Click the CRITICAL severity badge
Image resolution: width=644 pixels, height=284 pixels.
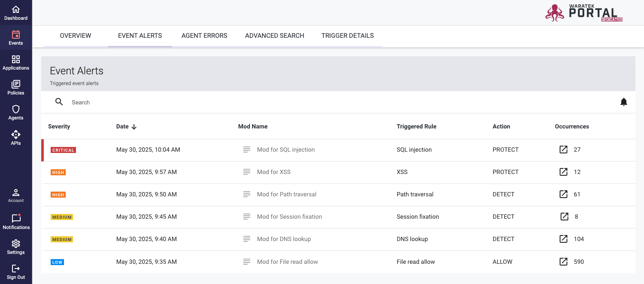click(x=63, y=150)
